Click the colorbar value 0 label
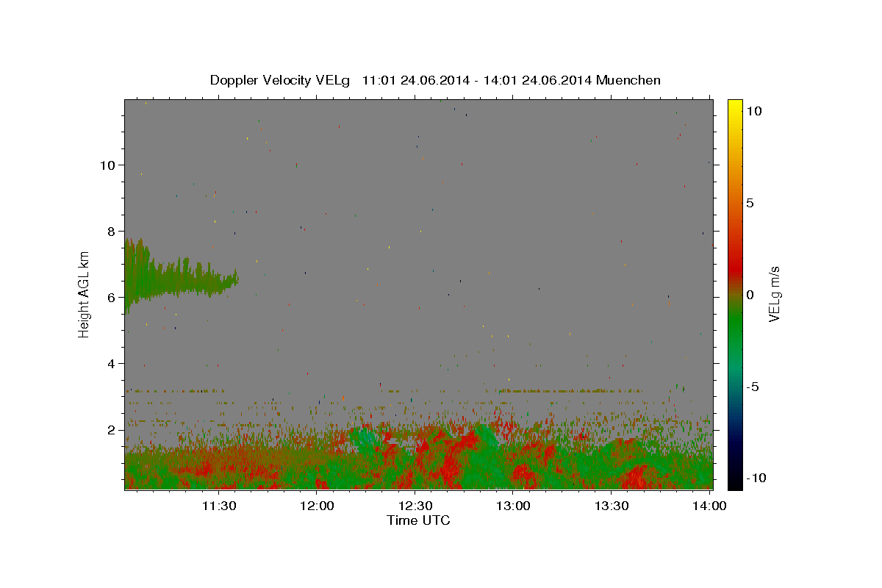The image size is (882, 588). coord(750,295)
